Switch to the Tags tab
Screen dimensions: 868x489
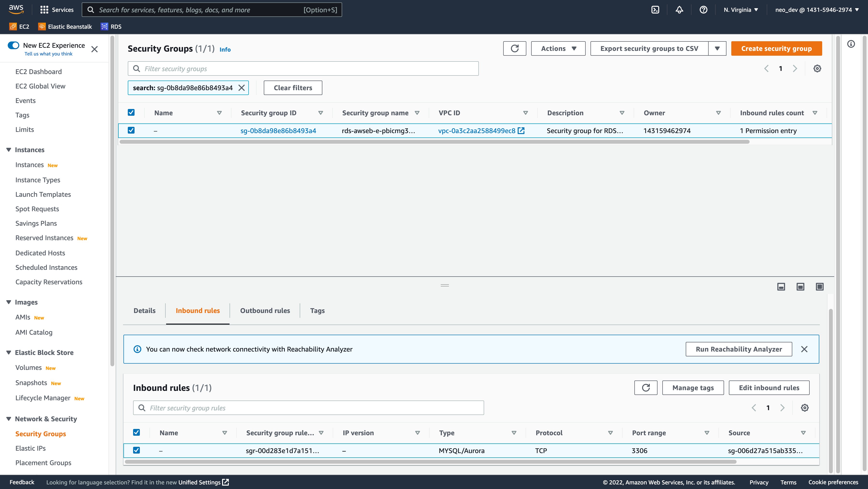317,310
